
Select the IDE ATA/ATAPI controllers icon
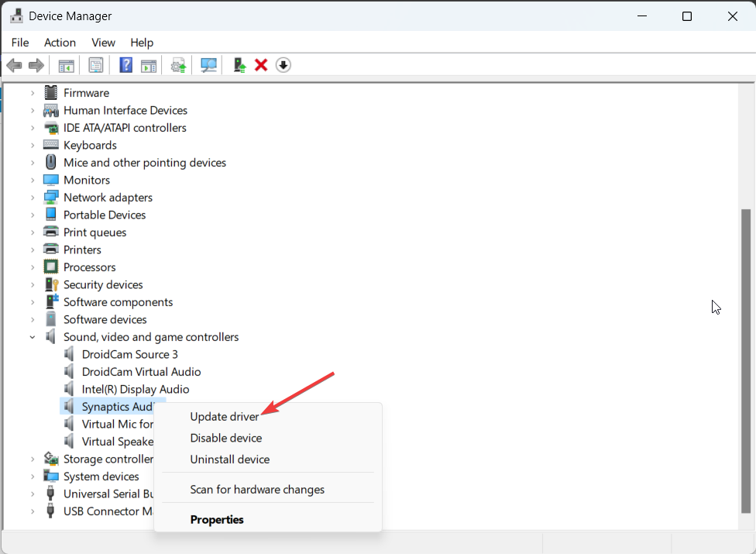(50, 128)
